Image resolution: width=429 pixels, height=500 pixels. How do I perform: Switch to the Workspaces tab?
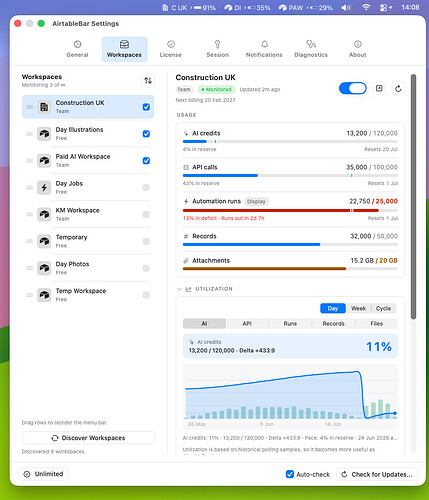click(x=124, y=49)
